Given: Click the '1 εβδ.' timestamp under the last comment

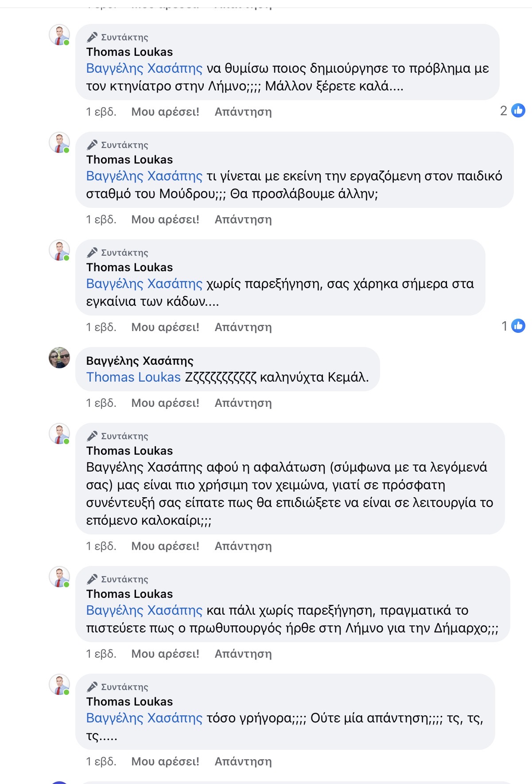Looking at the screenshot, I should click(101, 761).
